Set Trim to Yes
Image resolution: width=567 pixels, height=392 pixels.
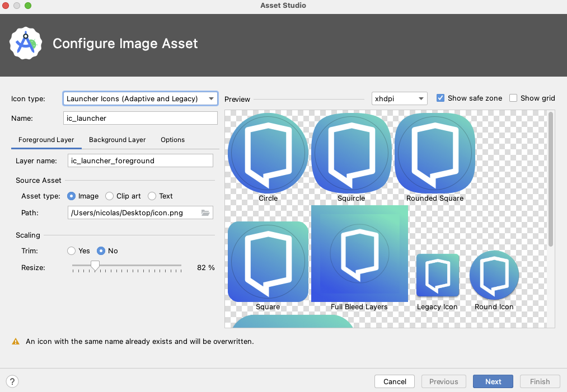click(x=72, y=251)
